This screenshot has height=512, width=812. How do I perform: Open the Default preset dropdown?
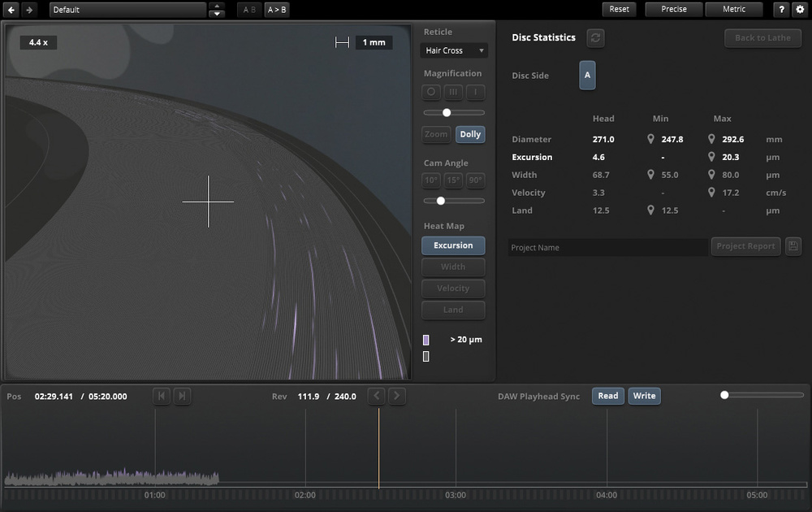tap(127, 10)
